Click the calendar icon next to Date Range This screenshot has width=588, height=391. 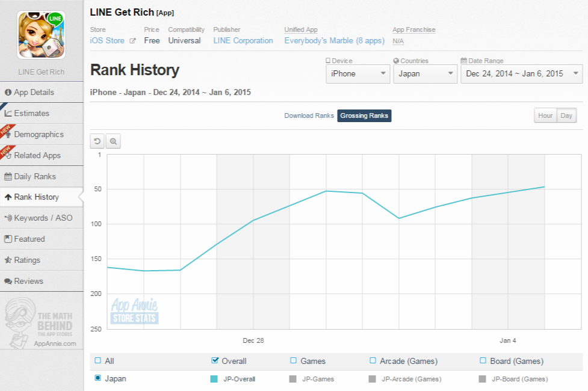coord(464,61)
